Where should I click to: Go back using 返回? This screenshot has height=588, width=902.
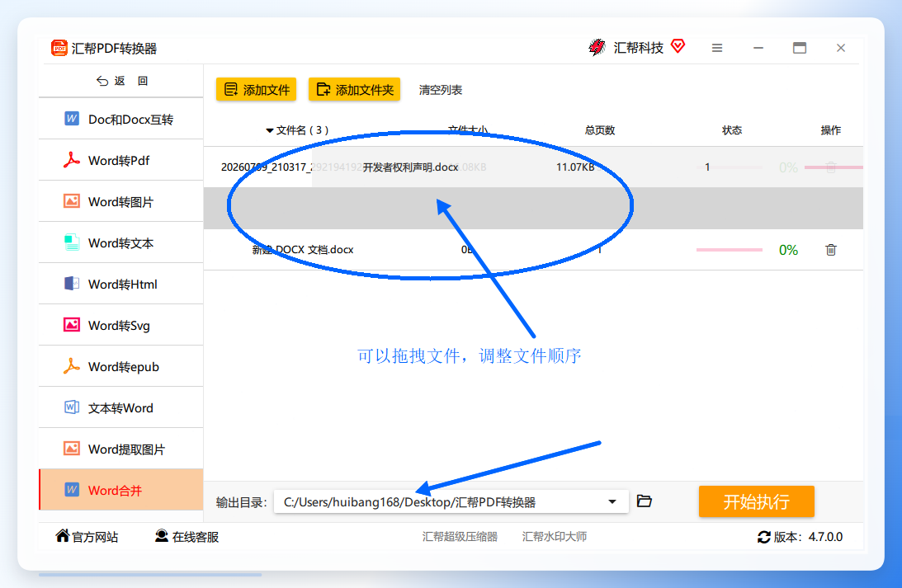coord(122,81)
